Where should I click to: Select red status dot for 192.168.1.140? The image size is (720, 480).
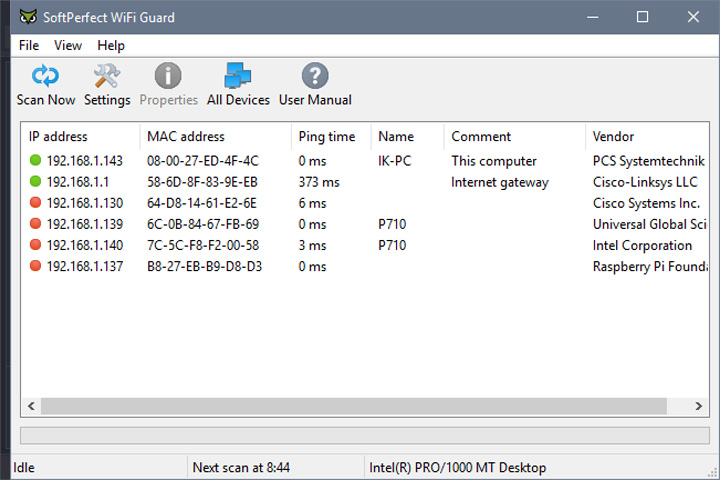(x=35, y=245)
